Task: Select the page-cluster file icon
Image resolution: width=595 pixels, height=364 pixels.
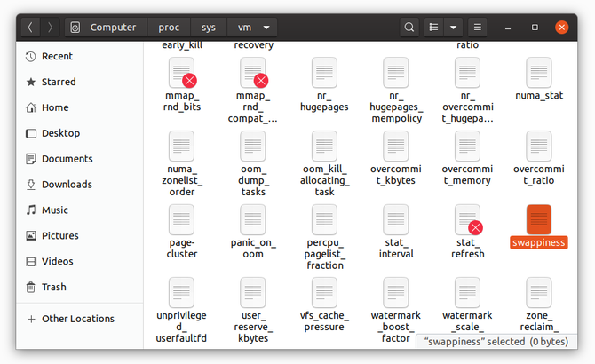Action: 181,219
